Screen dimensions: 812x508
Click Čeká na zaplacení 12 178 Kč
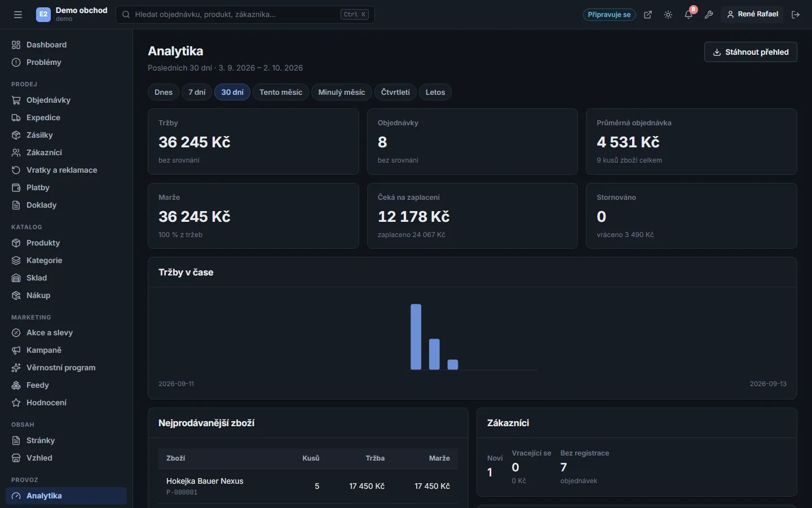coord(473,216)
